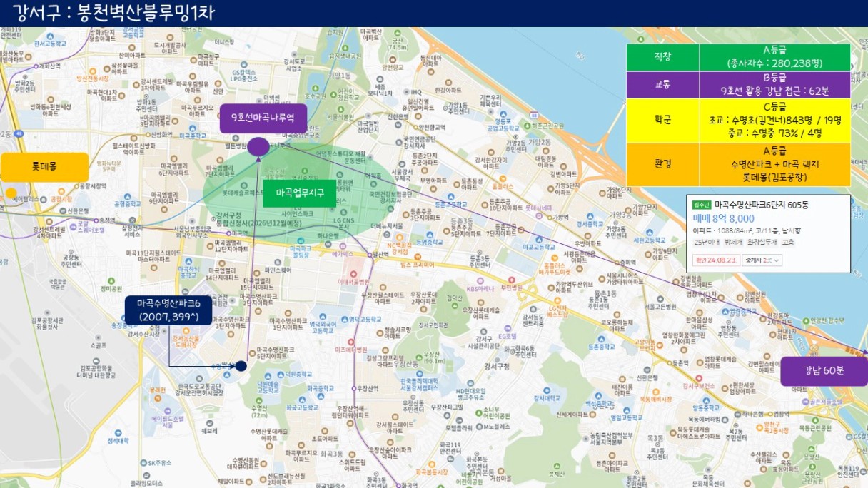Click the purple oval marking 마곡나루역

coord(258,147)
